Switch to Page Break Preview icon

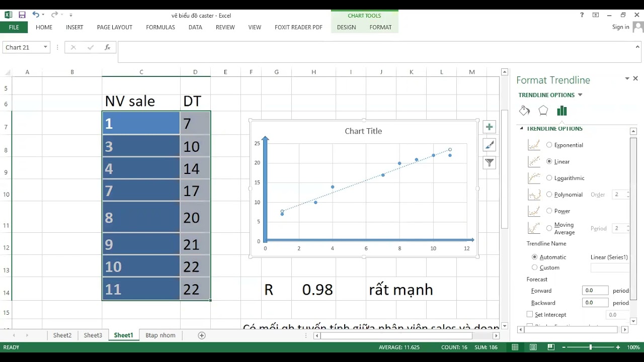551,347
